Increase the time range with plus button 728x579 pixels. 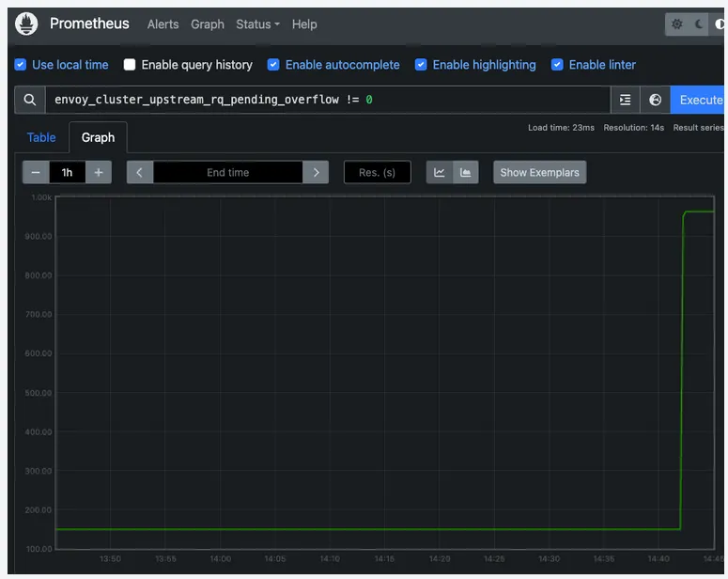click(x=99, y=172)
